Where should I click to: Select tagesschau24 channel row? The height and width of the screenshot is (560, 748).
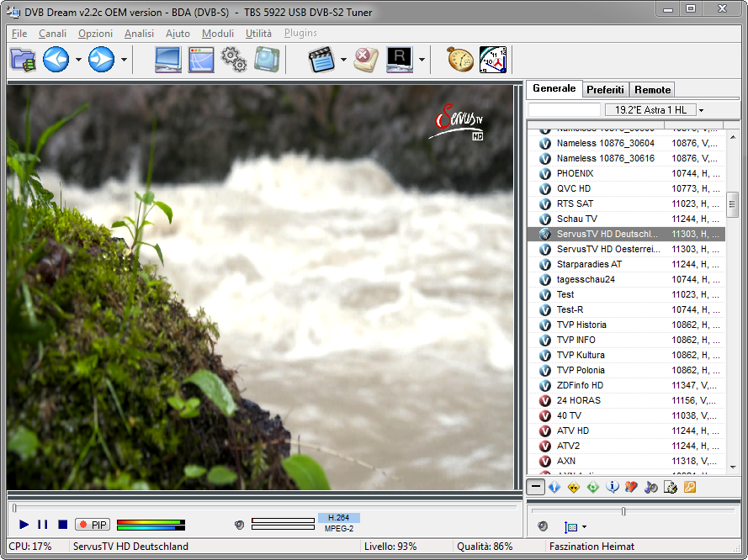(626, 279)
